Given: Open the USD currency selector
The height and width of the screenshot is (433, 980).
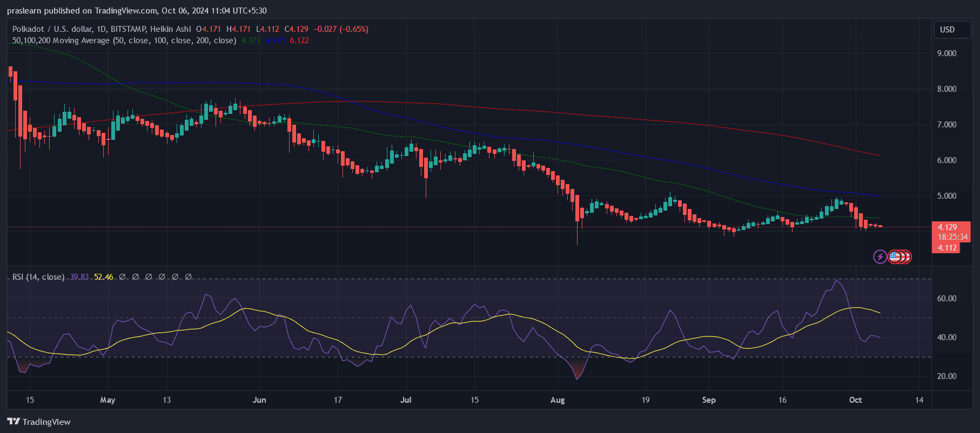Looking at the screenshot, I should 947,30.
